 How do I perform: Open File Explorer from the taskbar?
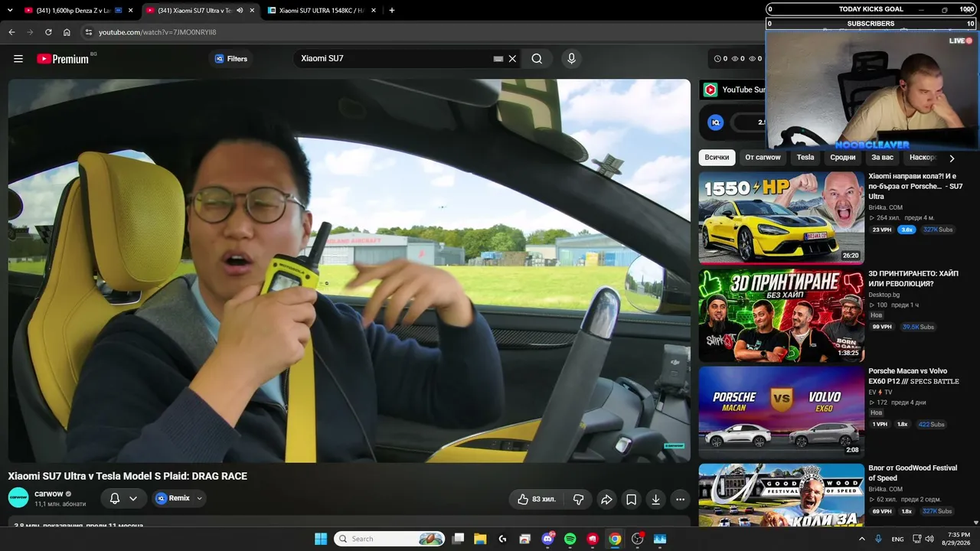(480, 539)
